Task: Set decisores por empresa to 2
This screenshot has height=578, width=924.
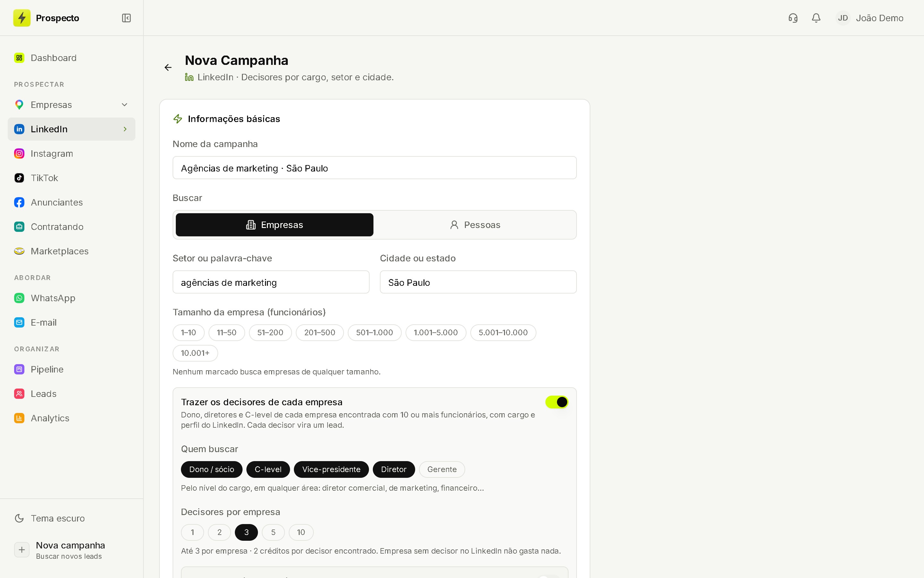Action: [x=219, y=532]
